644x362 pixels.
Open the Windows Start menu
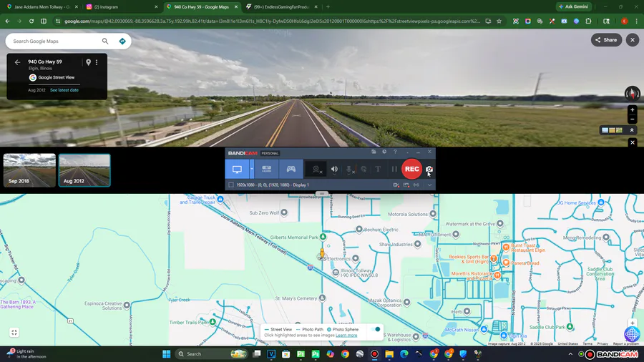166,354
